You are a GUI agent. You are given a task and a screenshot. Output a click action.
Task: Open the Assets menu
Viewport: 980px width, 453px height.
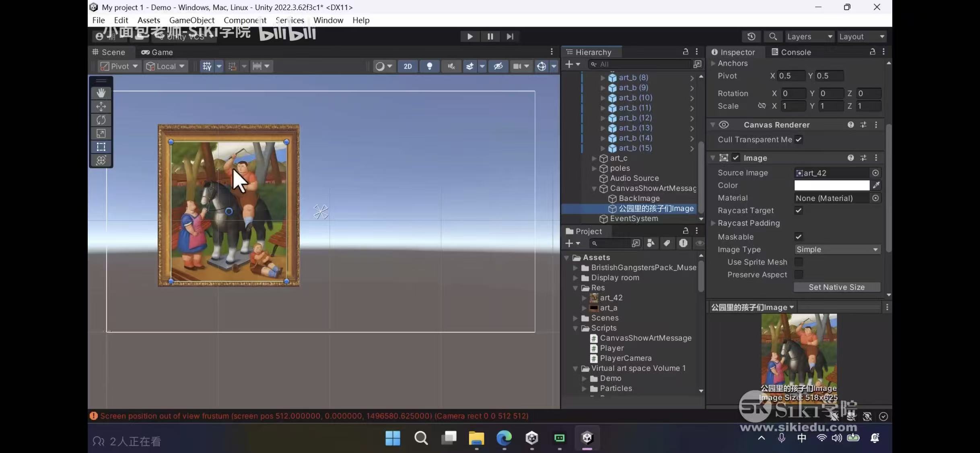click(x=149, y=20)
